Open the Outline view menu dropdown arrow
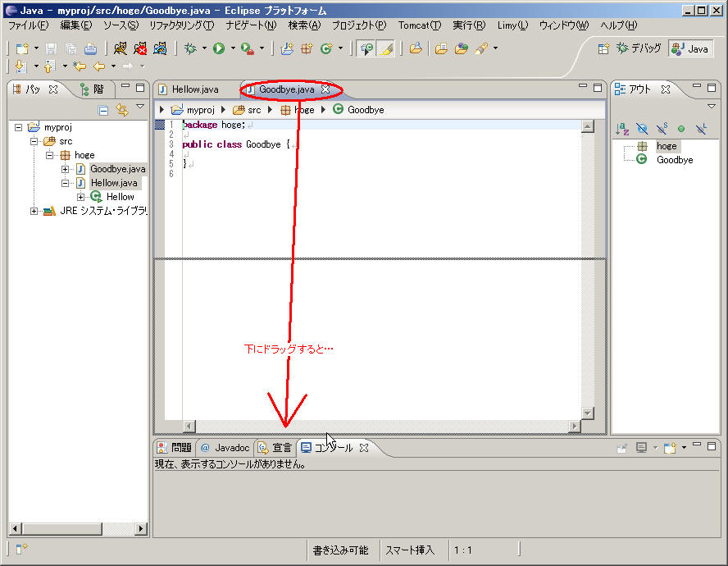 click(711, 107)
